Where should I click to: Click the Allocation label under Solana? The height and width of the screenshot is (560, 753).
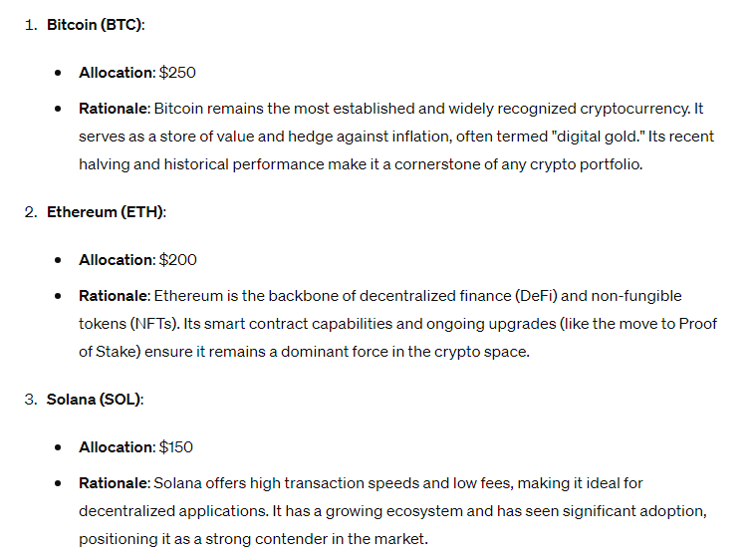[x=117, y=447]
